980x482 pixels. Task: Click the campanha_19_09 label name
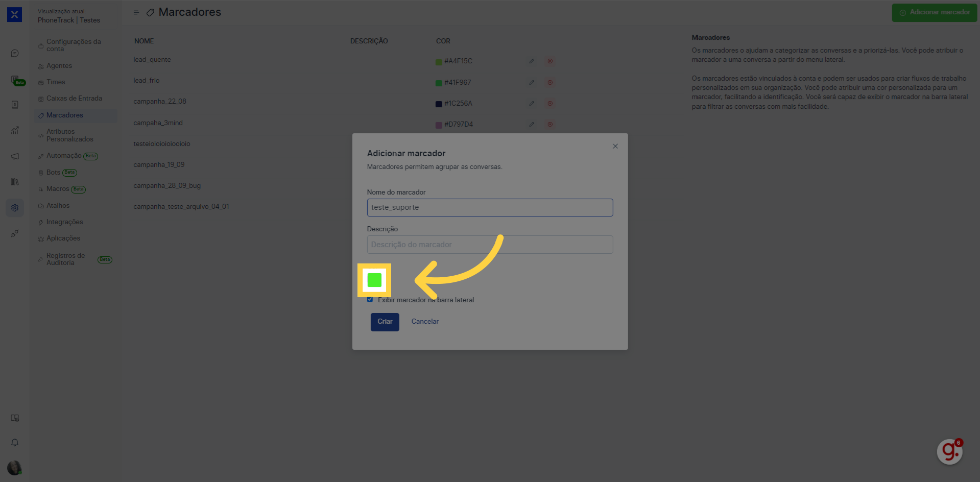(159, 165)
